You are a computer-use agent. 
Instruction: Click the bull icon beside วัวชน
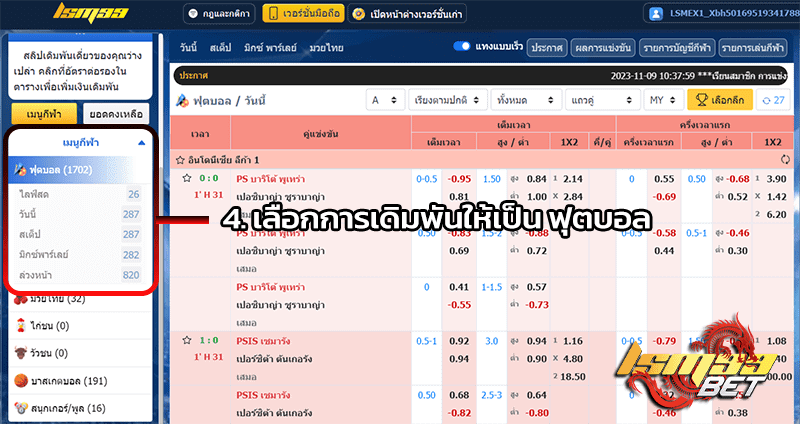click(21, 353)
